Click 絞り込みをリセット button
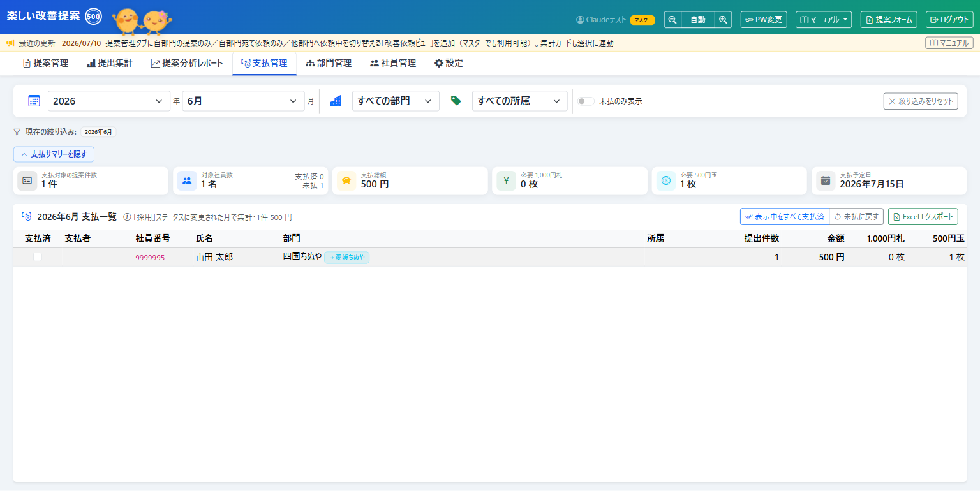 click(921, 101)
